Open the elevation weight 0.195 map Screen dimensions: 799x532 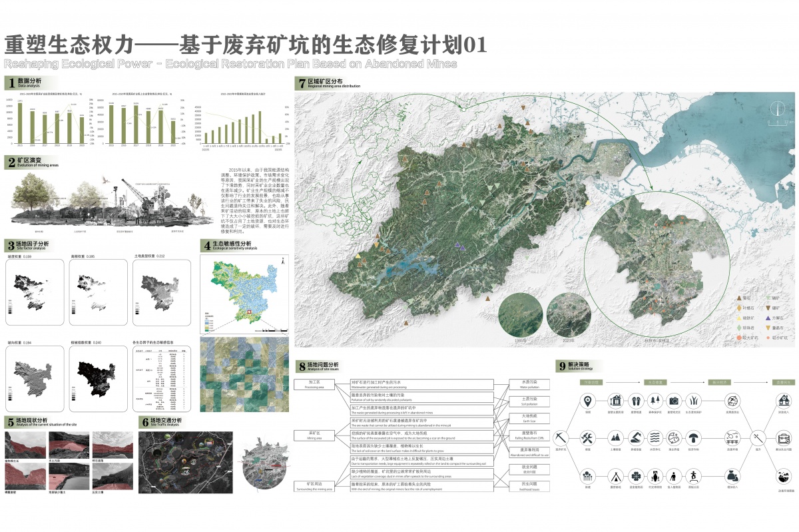(x=98, y=293)
